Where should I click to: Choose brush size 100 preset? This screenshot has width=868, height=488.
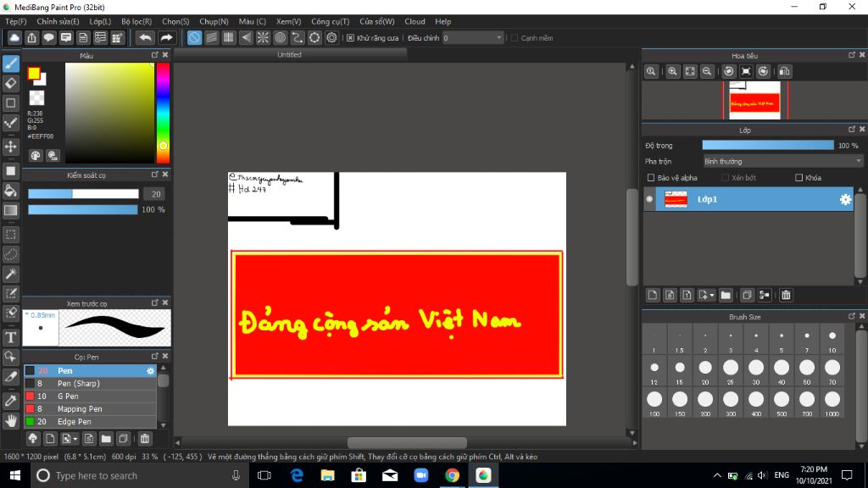point(654,402)
